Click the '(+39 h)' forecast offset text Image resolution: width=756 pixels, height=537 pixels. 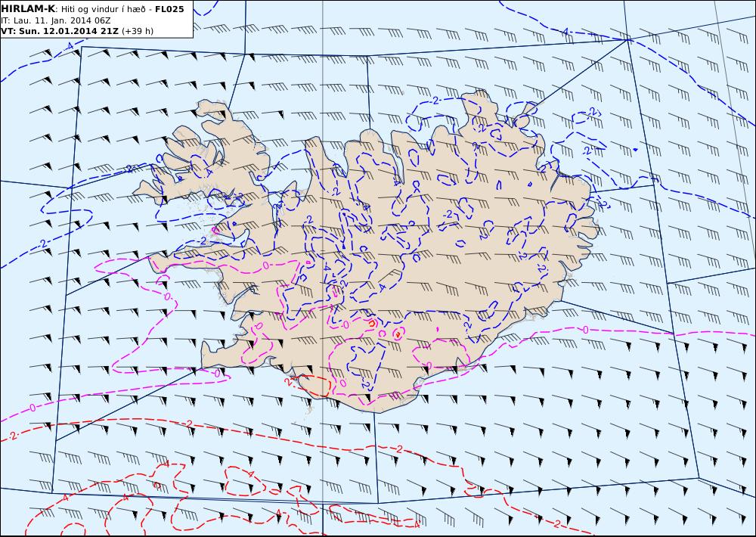click(138, 31)
